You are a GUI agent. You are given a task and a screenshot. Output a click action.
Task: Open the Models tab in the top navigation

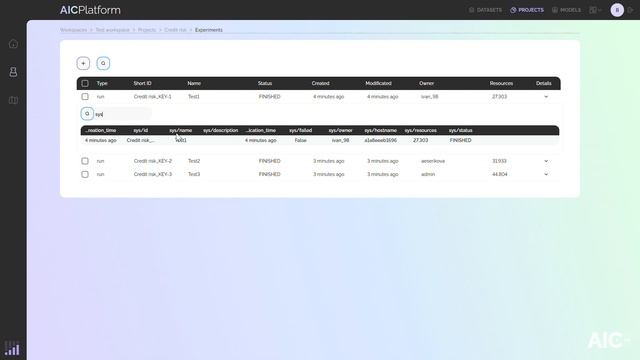(x=566, y=10)
